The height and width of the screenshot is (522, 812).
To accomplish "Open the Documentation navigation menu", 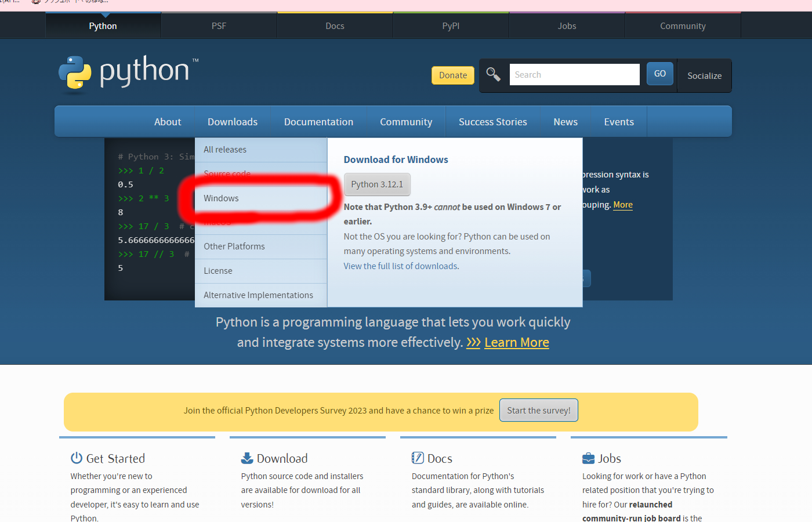I will point(318,121).
